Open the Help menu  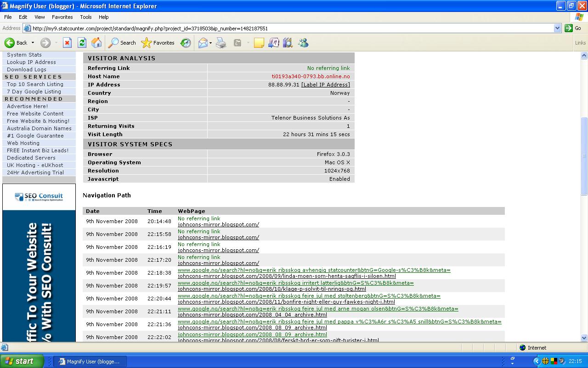tap(104, 17)
